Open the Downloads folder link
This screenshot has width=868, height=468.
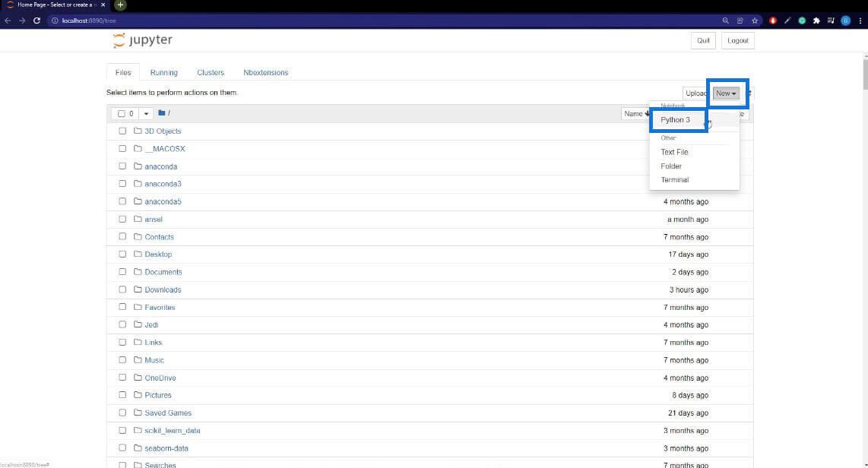click(163, 289)
